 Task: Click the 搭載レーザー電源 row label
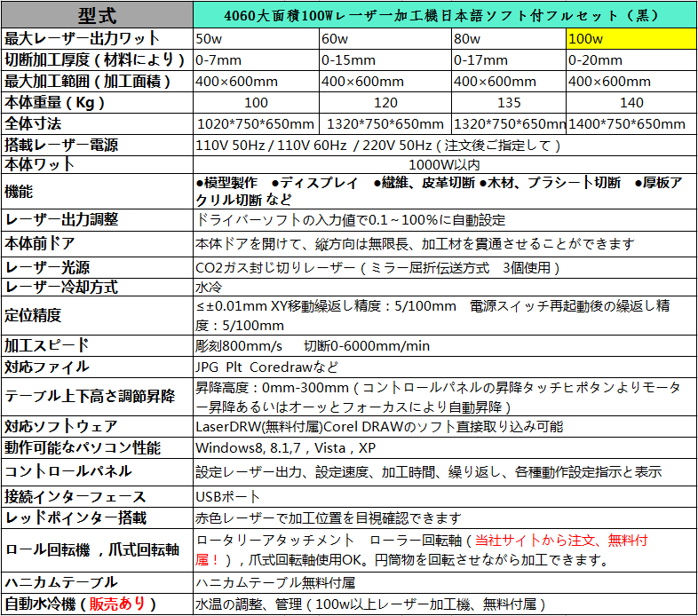click(x=97, y=145)
